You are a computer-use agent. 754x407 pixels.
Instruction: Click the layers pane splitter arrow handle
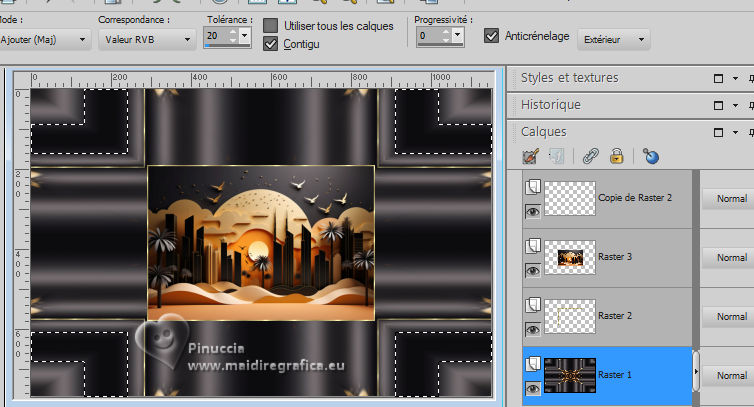pyautogui.click(x=696, y=371)
